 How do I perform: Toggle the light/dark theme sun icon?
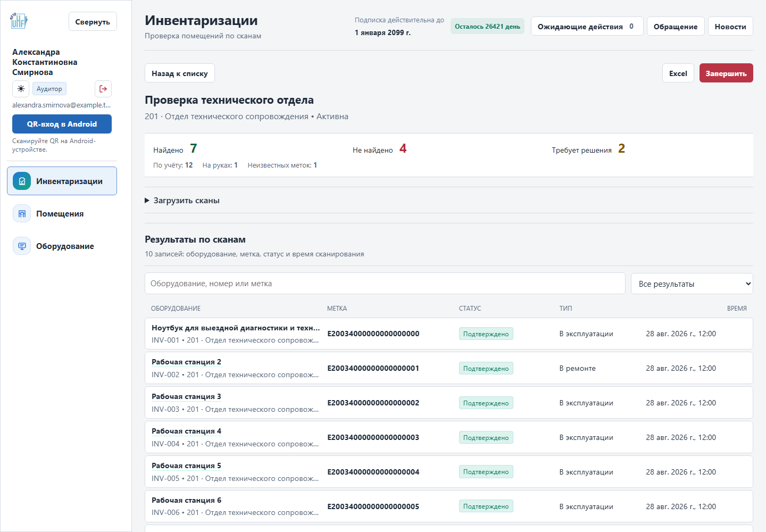coord(21,89)
